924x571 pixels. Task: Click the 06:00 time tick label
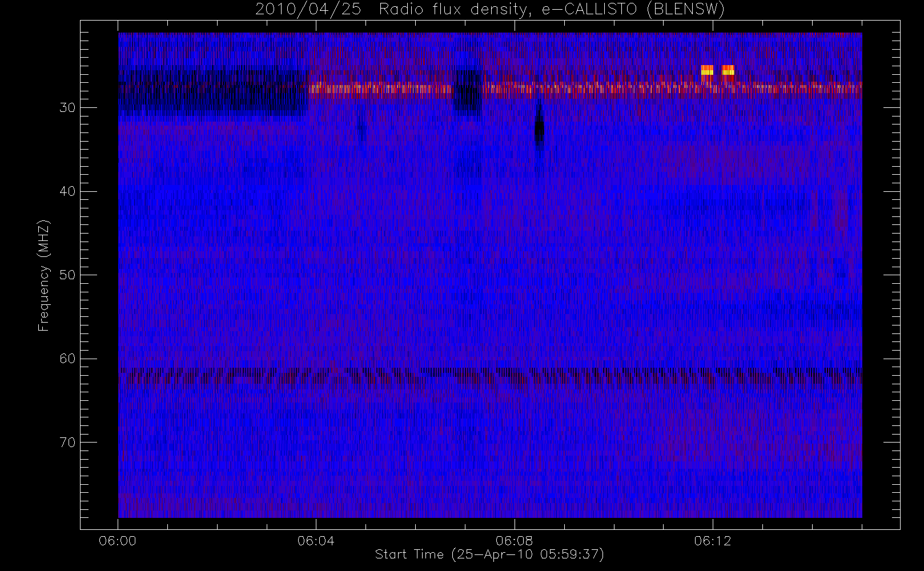pyautogui.click(x=118, y=541)
